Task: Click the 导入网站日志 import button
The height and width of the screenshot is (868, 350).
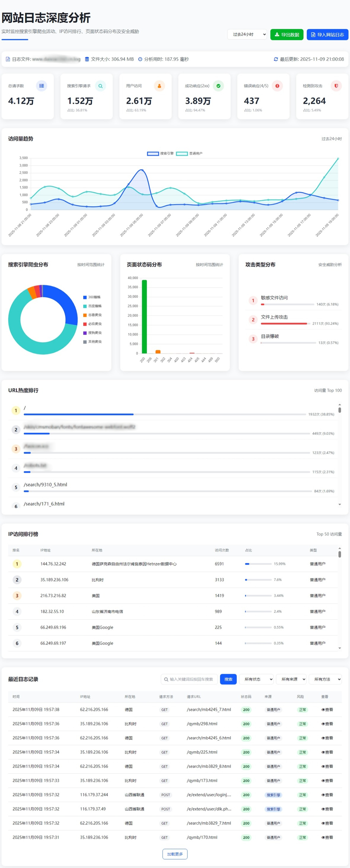Action: coord(327,34)
